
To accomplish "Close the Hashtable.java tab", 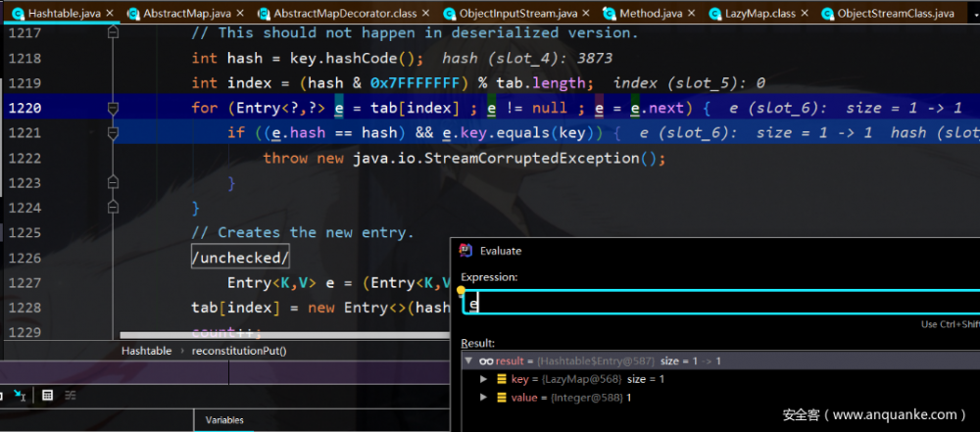I will pyautogui.click(x=110, y=13).
